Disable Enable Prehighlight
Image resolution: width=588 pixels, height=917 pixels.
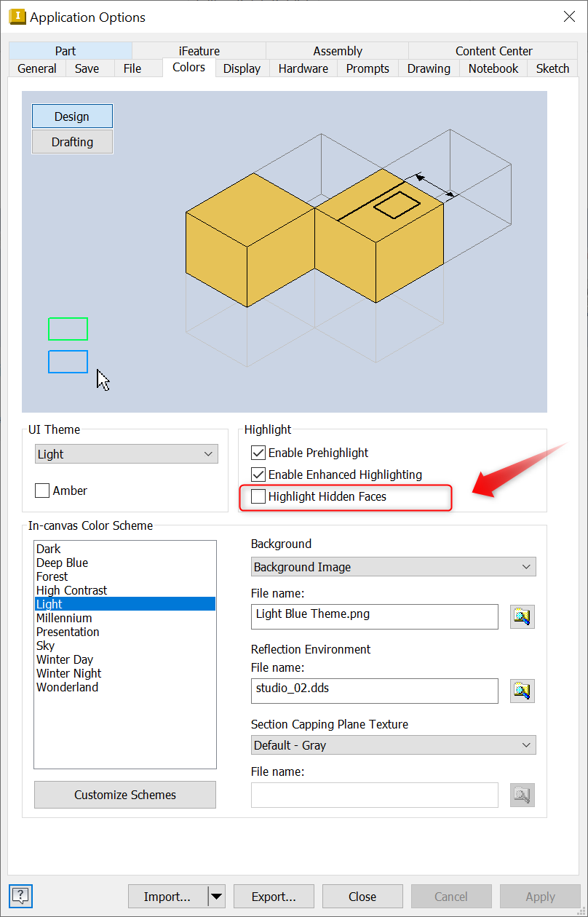pyautogui.click(x=258, y=452)
